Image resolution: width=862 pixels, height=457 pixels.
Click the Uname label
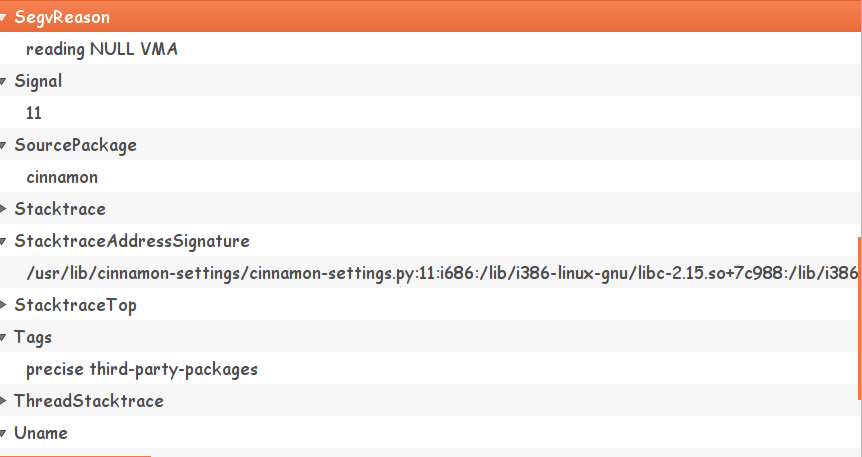(41, 433)
